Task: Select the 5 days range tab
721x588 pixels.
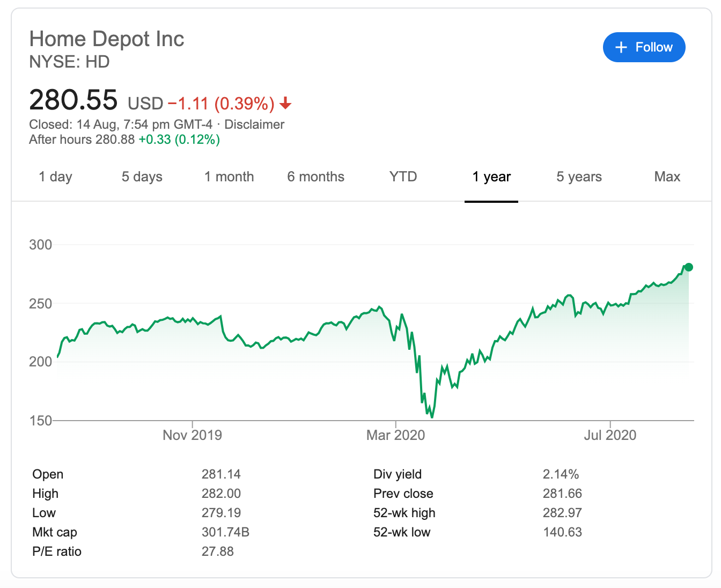Action: tap(142, 177)
